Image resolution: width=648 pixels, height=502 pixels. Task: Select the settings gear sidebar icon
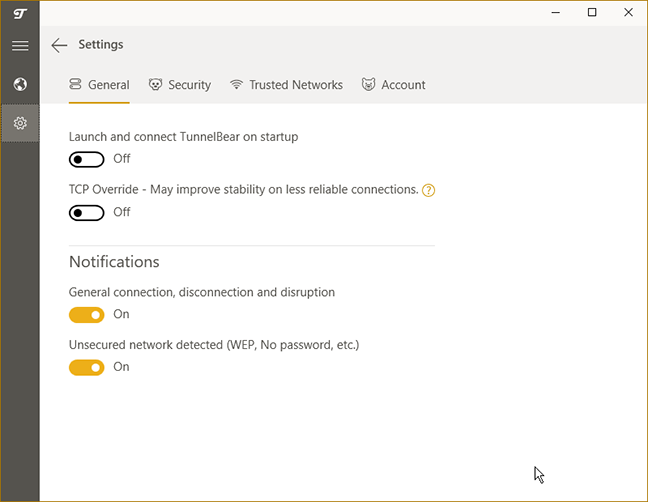tap(19, 124)
